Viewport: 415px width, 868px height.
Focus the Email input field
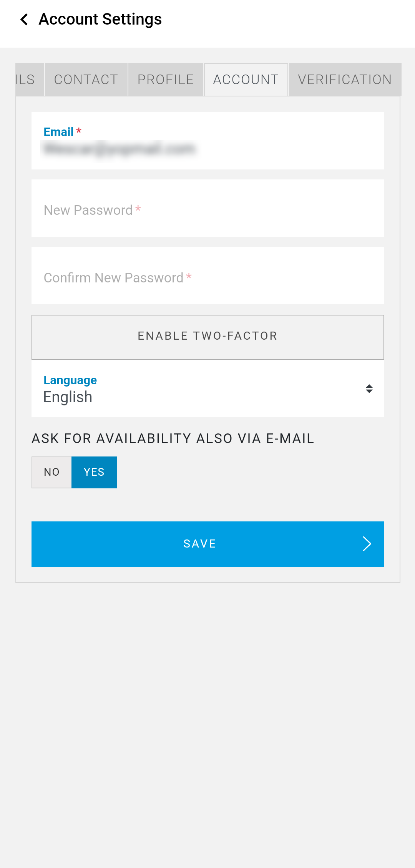click(x=207, y=148)
